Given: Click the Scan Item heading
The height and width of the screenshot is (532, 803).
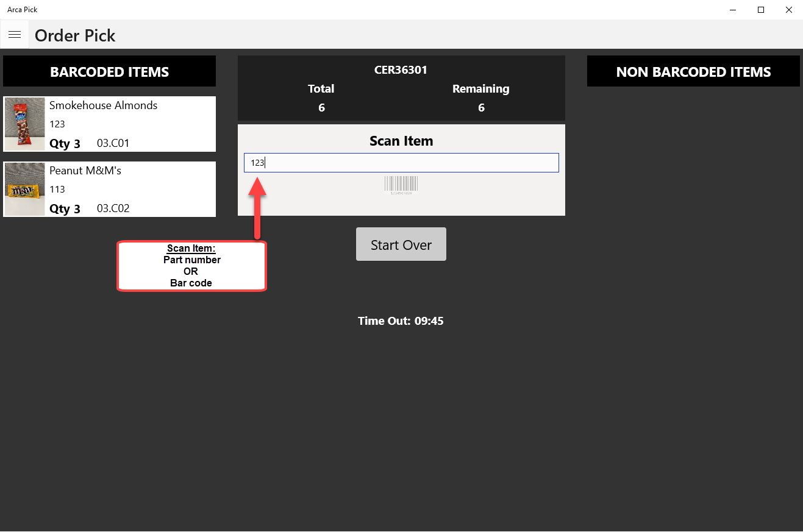Looking at the screenshot, I should point(401,141).
